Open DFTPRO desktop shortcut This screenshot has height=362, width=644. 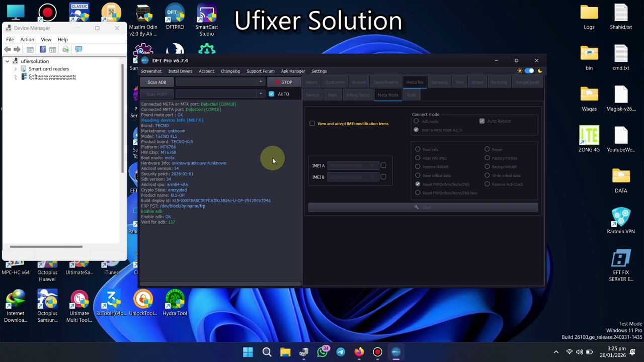(x=175, y=17)
